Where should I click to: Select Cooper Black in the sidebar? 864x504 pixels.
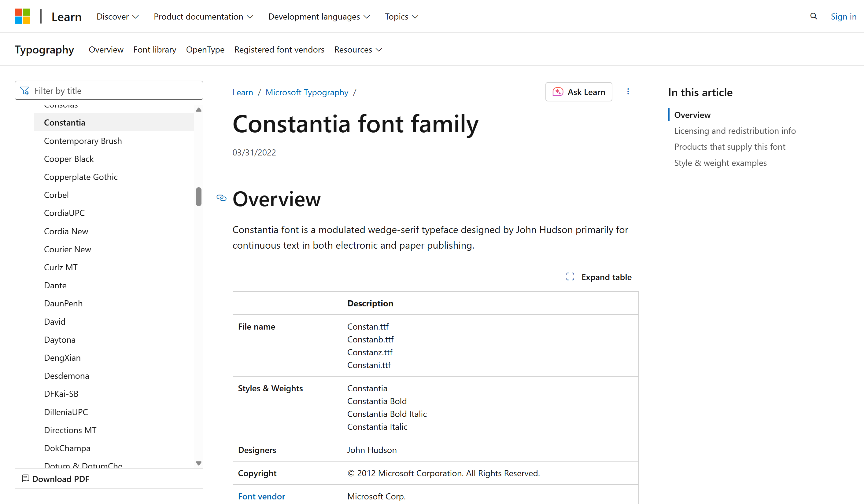[68, 159]
